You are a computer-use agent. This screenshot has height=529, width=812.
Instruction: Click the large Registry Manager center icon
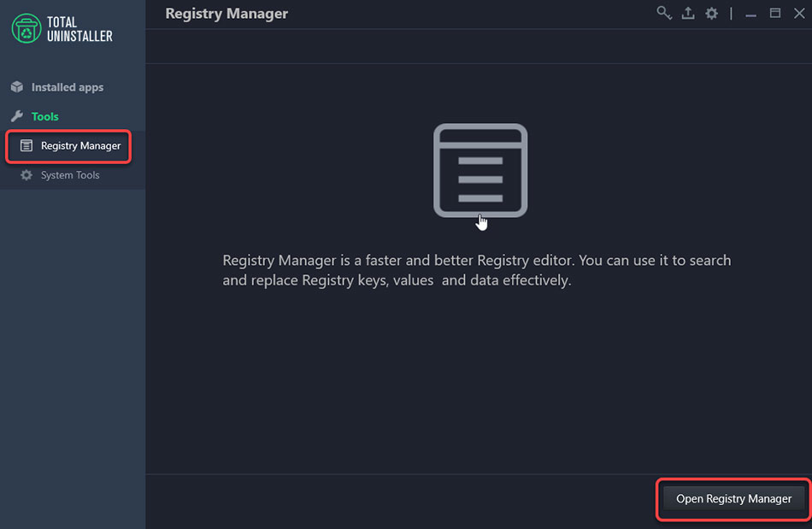coord(480,170)
